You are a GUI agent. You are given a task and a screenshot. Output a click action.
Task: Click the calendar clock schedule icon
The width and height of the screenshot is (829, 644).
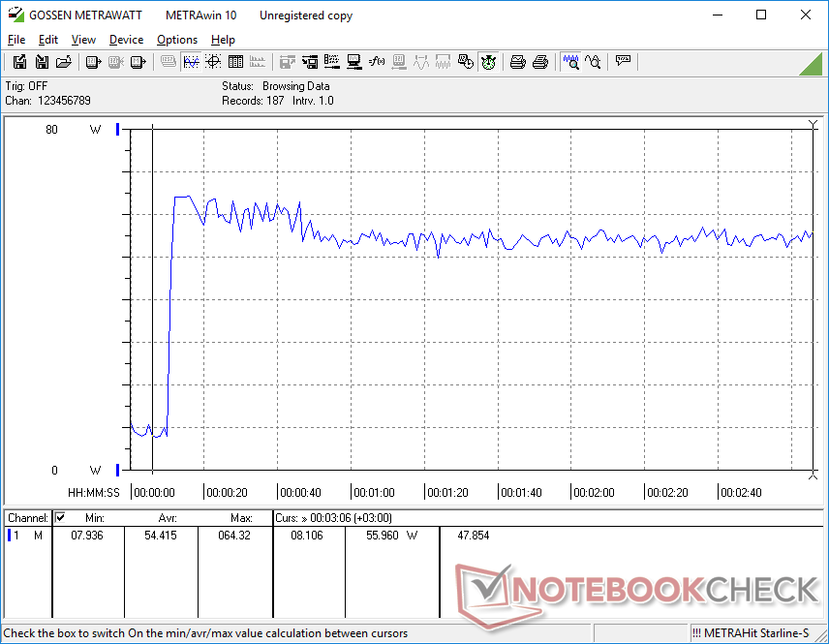465,62
